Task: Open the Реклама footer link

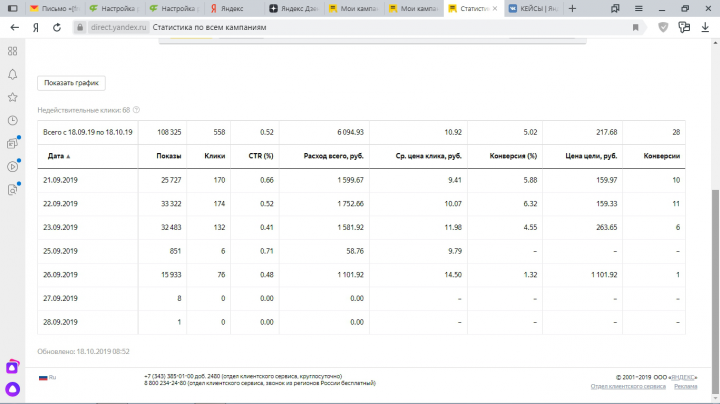Action: click(686, 387)
